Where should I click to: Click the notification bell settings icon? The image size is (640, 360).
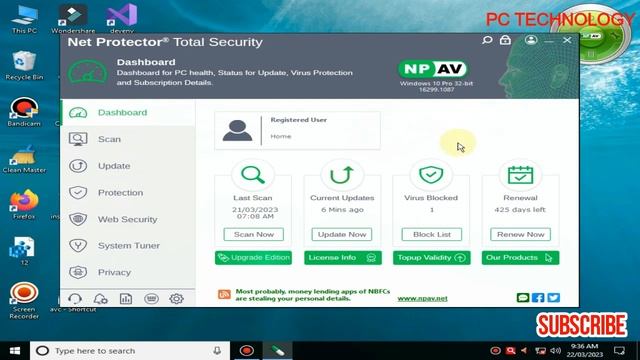(x=100, y=299)
